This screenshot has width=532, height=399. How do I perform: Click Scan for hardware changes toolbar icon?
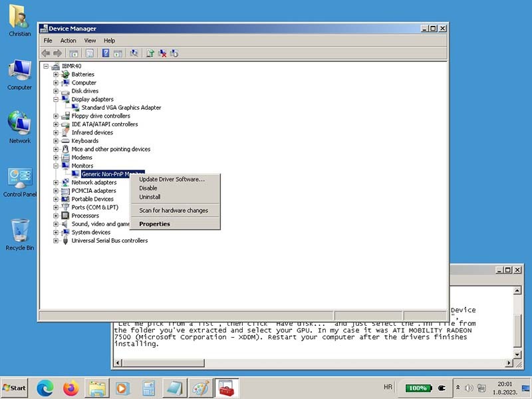(x=134, y=53)
